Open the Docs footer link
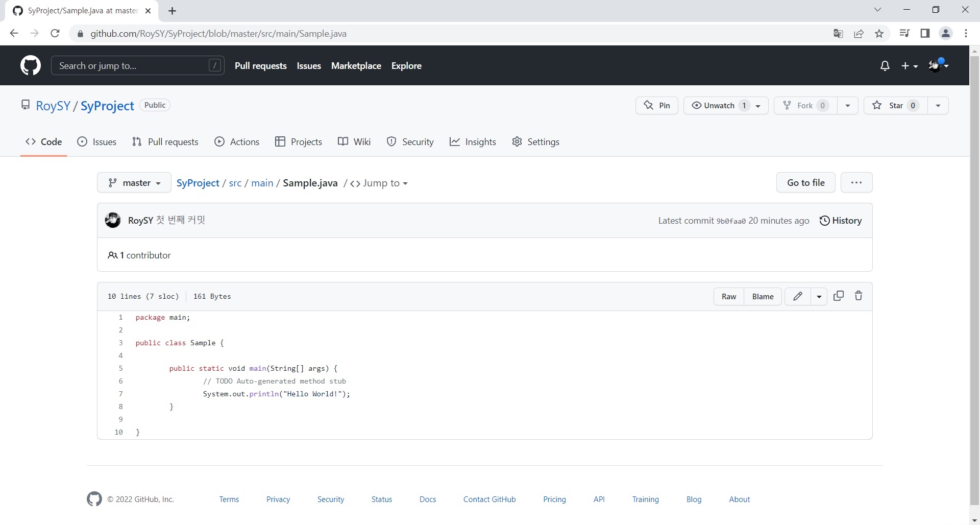The image size is (980, 525). pyautogui.click(x=428, y=499)
